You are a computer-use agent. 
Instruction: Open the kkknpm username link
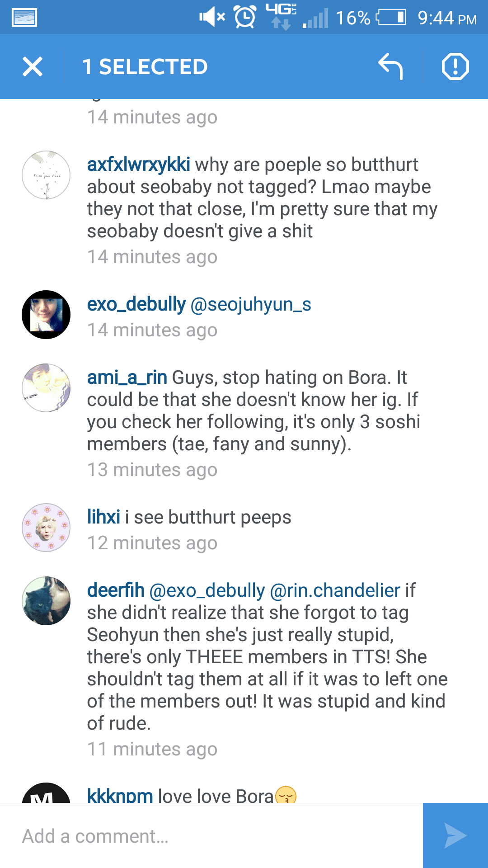point(120,795)
